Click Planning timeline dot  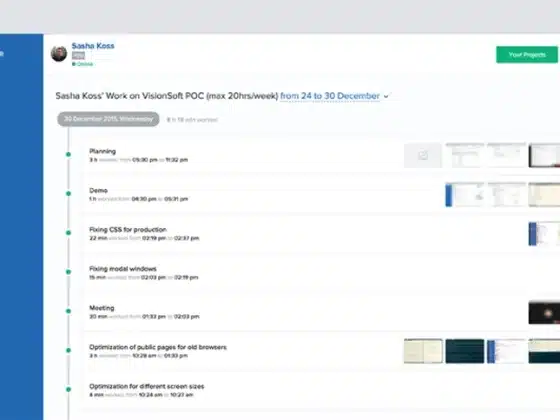[x=68, y=155]
